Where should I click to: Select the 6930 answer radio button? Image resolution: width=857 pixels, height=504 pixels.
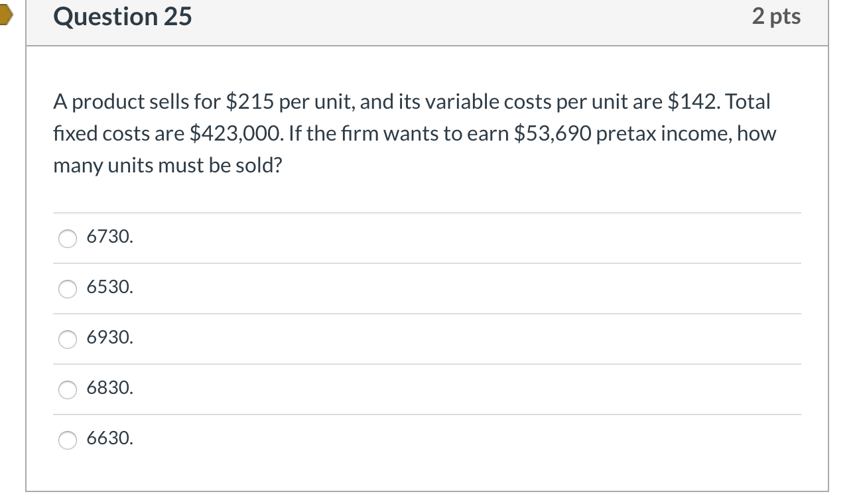[x=67, y=340]
